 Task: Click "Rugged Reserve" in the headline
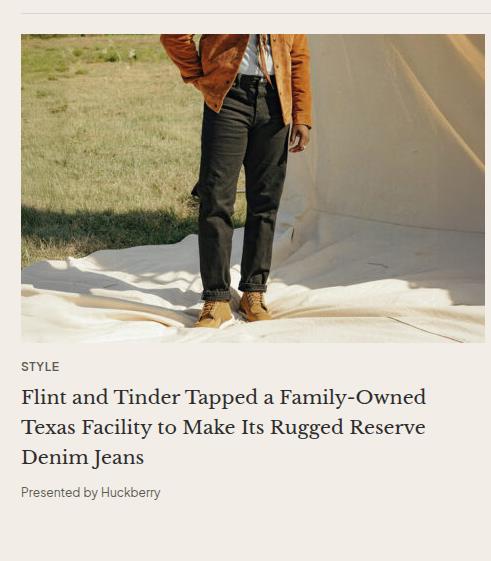[x=347, y=427]
